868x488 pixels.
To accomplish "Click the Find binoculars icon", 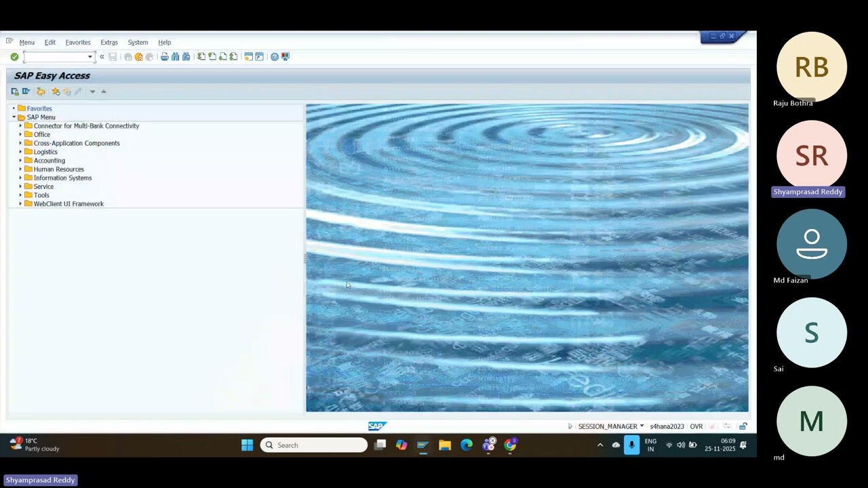I will click(175, 57).
